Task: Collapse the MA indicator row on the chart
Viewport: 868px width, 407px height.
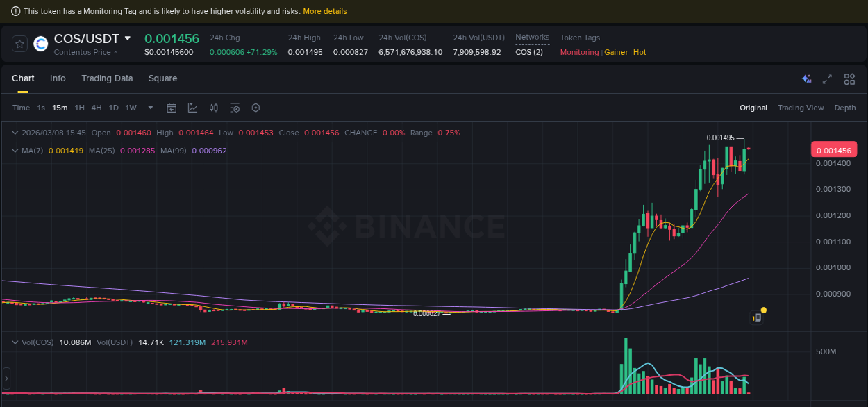Action: (x=15, y=150)
